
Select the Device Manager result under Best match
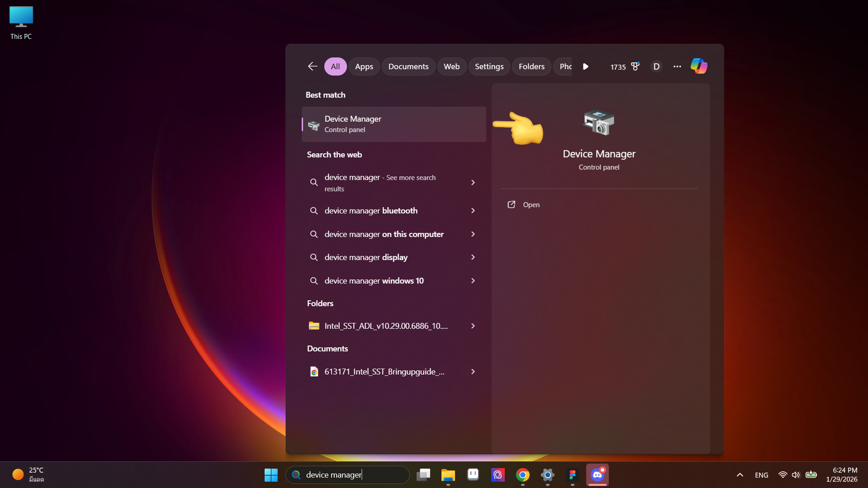pyautogui.click(x=394, y=124)
